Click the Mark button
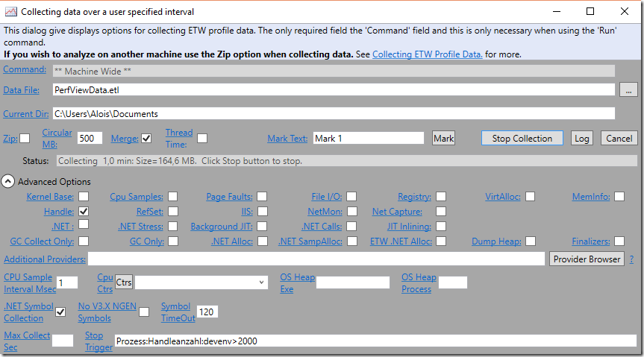This screenshot has width=644, height=357. click(443, 139)
